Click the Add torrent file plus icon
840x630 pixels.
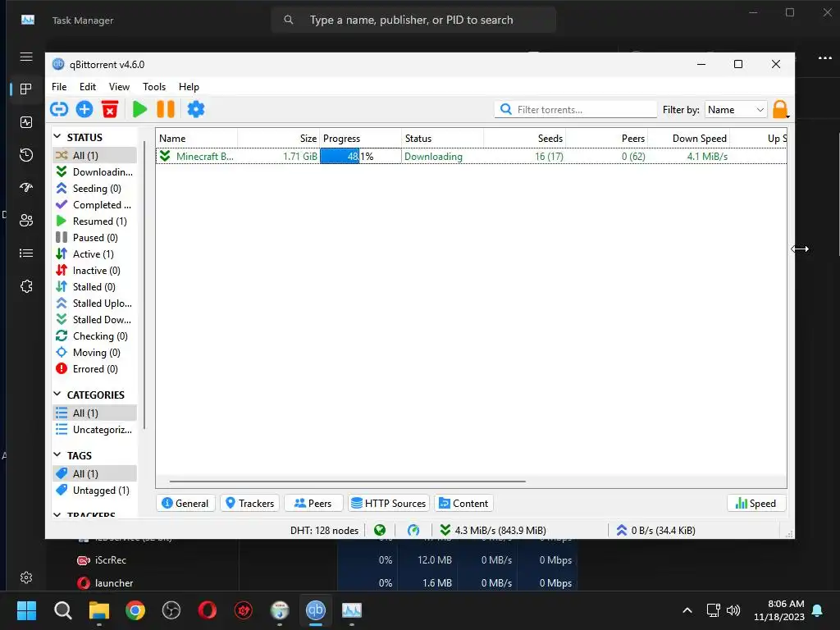point(84,109)
